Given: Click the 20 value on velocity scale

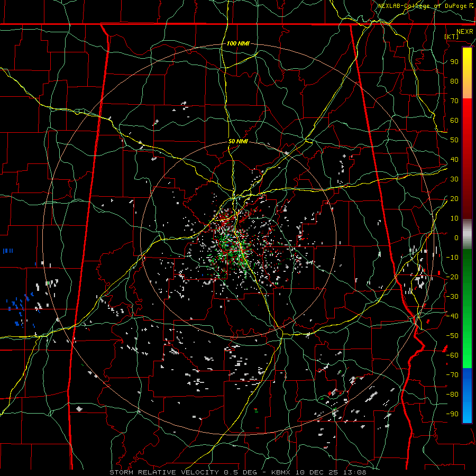Looking at the screenshot, I should (454, 198).
